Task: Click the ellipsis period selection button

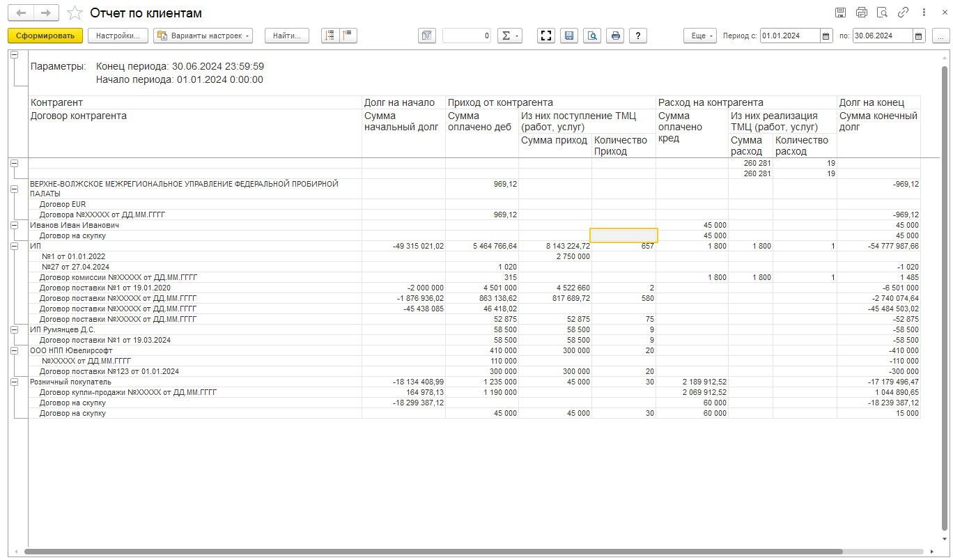Action: [x=940, y=36]
